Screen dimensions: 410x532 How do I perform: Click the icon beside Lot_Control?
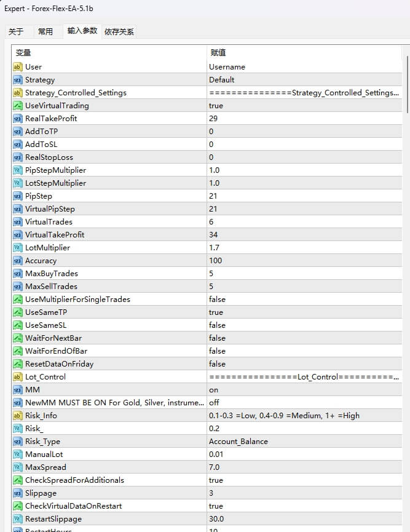pos(18,376)
